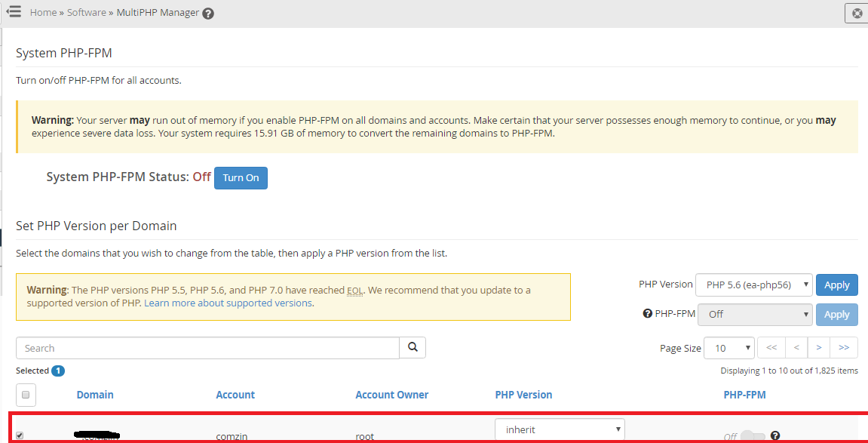The image size is (868, 443).
Task: Open the Page Size dropdown
Action: coord(728,348)
